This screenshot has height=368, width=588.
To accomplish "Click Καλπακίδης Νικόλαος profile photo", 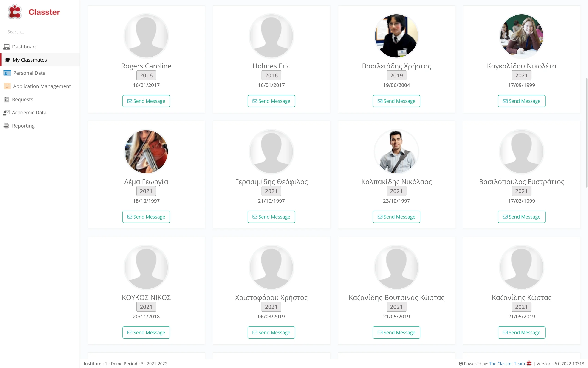I will 396,152.
